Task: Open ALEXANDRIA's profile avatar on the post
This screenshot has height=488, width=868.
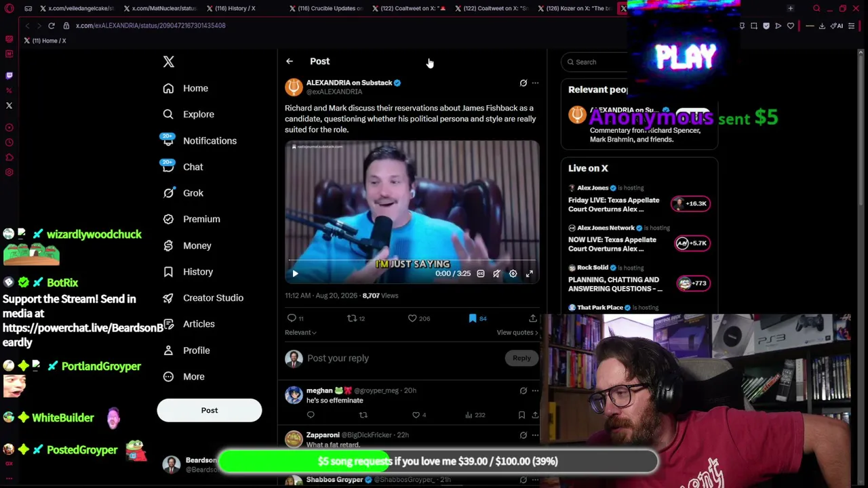Action: tap(294, 87)
